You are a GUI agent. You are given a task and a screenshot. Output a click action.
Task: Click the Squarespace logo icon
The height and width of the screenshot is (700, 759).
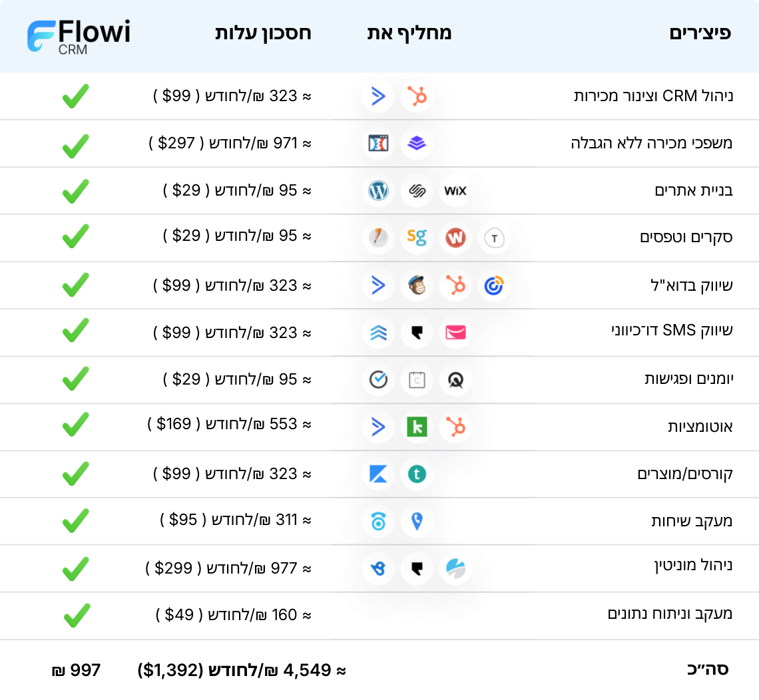click(417, 192)
